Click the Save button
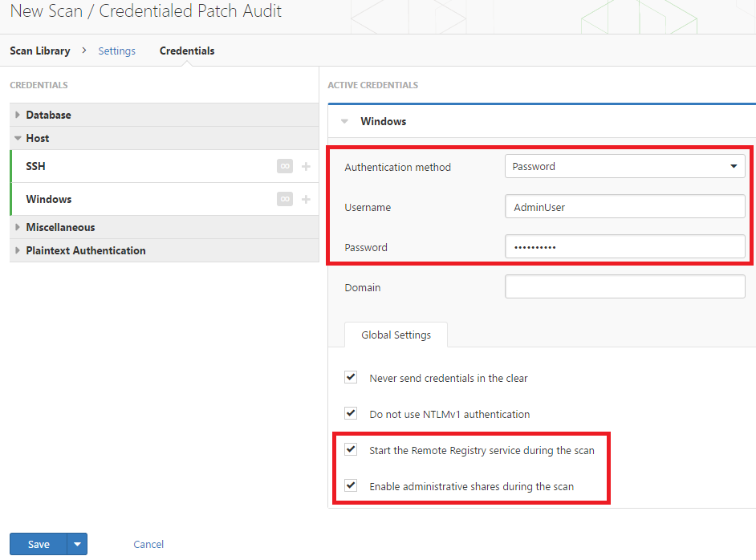The width and height of the screenshot is (756, 560). click(x=39, y=544)
